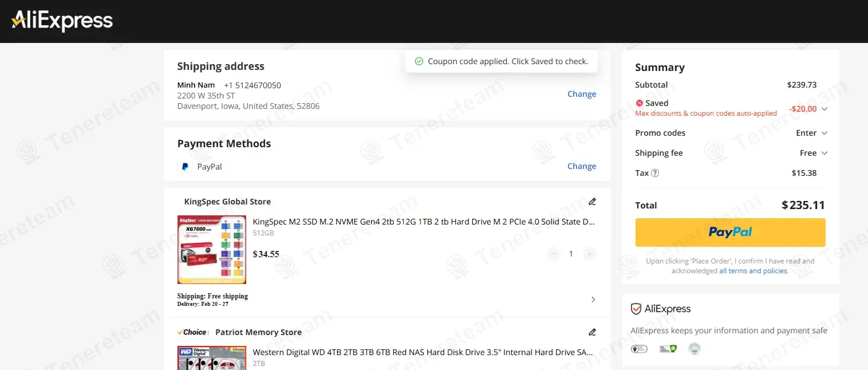Click the Subtotal value $239.73
Viewport: 868px width, 370px height.
802,85
